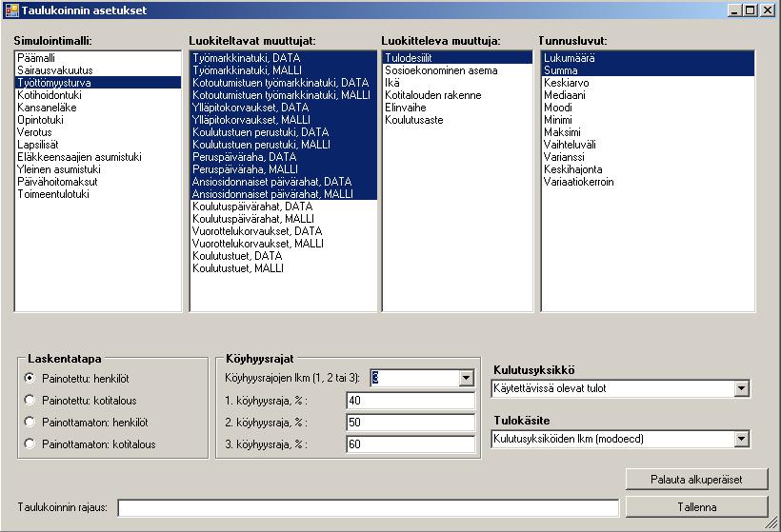This screenshot has height=532, width=781.
Task: Select Koulutustuet, MALLI variable
Action: coord(284,268)
